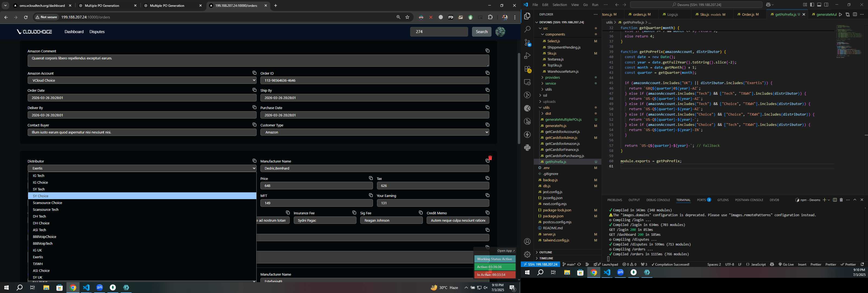The width and height of the screenshot is (868, 293).
Task: Go to Disputes in CloudChoice nav
Action: coord(97,32)
